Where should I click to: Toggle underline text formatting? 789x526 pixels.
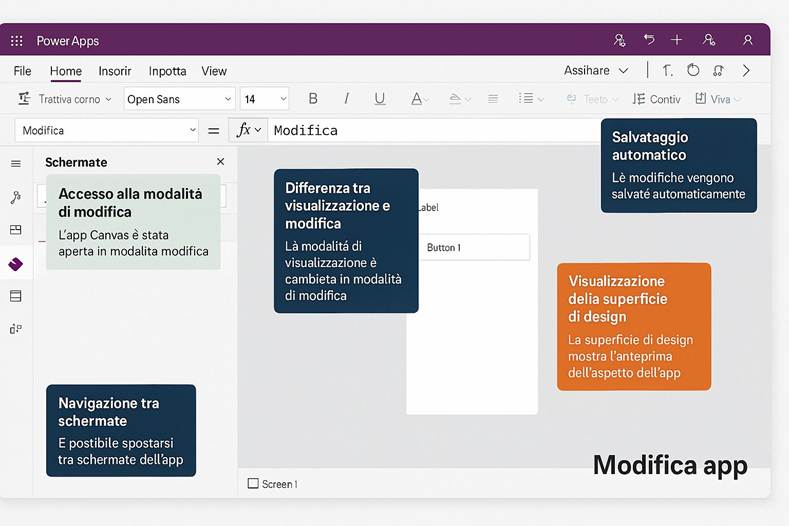pos(379,99)
